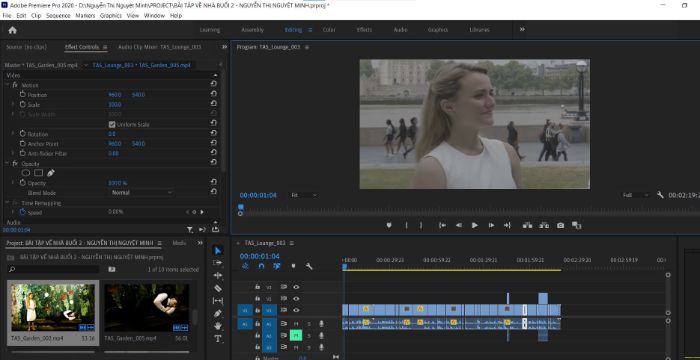This screenshot has height=360, width=700.
Task: Select the Pen tool in the toolbar
Action: [x=218, y=314]
